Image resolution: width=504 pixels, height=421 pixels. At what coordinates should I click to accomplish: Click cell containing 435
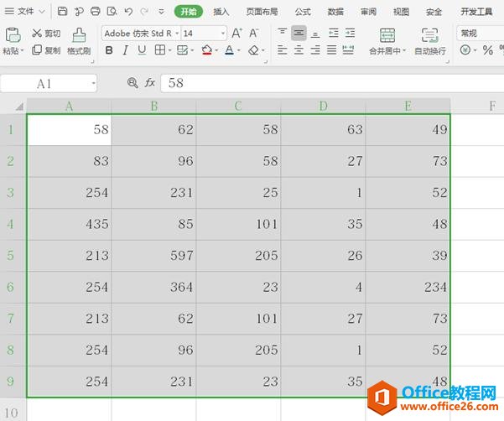(70, 224)
